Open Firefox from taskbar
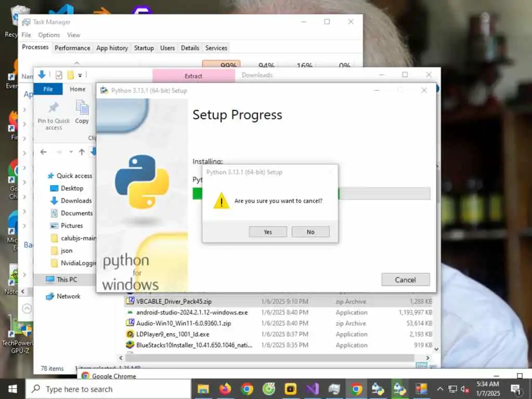 225,389
